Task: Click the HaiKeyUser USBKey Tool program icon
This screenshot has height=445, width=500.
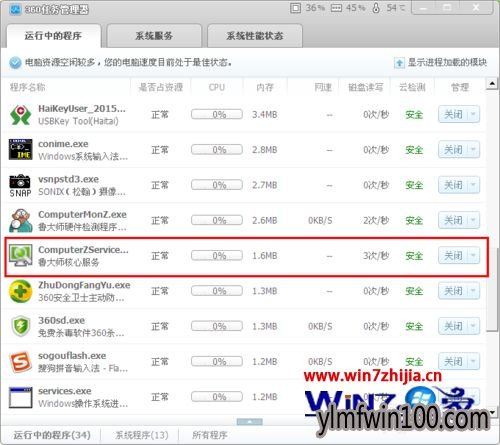Action: click(x=20, y=115)
